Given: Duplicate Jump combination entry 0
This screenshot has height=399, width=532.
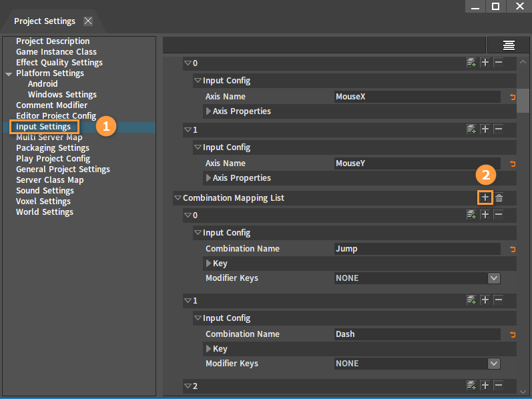Looking at the screenshot, I should coord(471,214).
